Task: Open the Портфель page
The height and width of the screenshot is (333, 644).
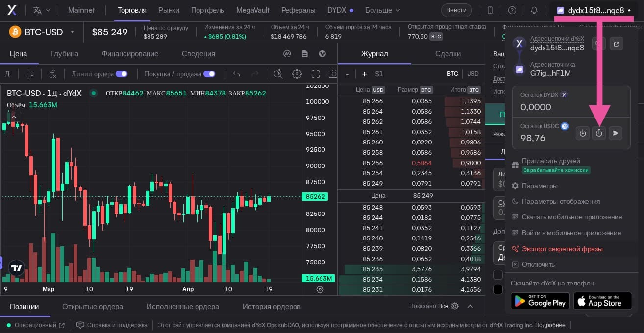Action: [208, 10]
